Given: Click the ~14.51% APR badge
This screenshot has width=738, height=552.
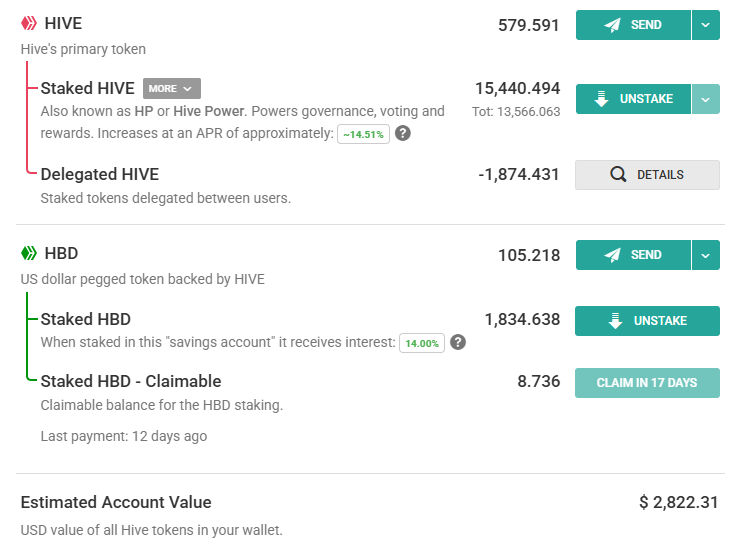Looking at the screenshot, I should pos(363,134).
